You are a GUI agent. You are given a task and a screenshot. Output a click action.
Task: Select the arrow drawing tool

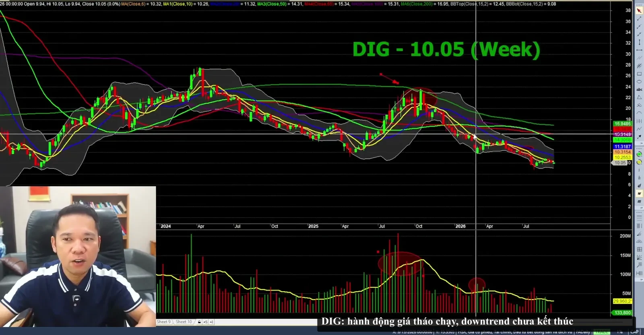[x=639, y=137]
